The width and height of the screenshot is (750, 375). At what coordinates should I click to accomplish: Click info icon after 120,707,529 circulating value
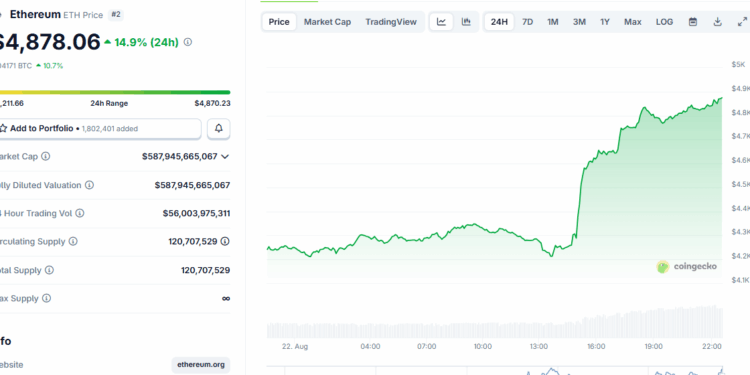tap(225, 242)
